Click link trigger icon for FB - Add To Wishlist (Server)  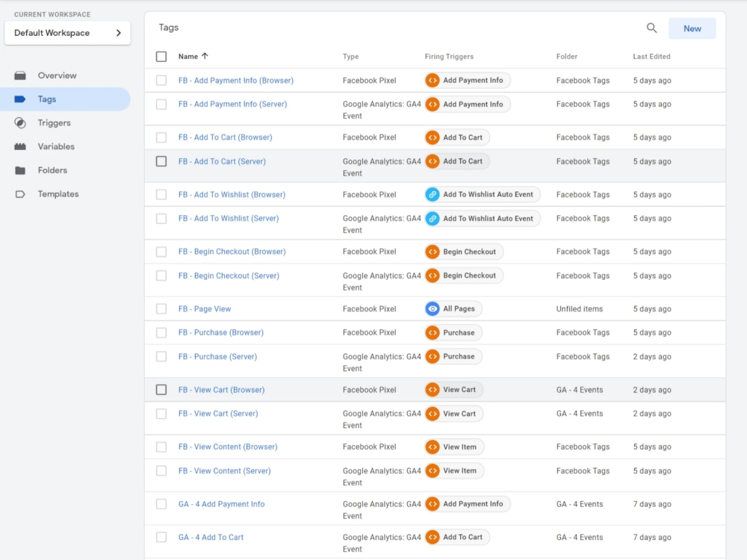tap(433, 219)
